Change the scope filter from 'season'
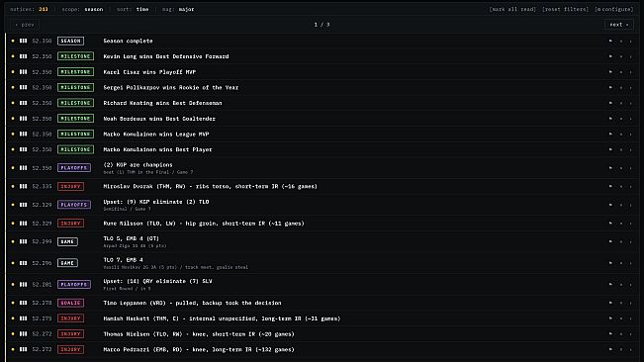This screenshot has height=362, width=644. pos(94,9)
